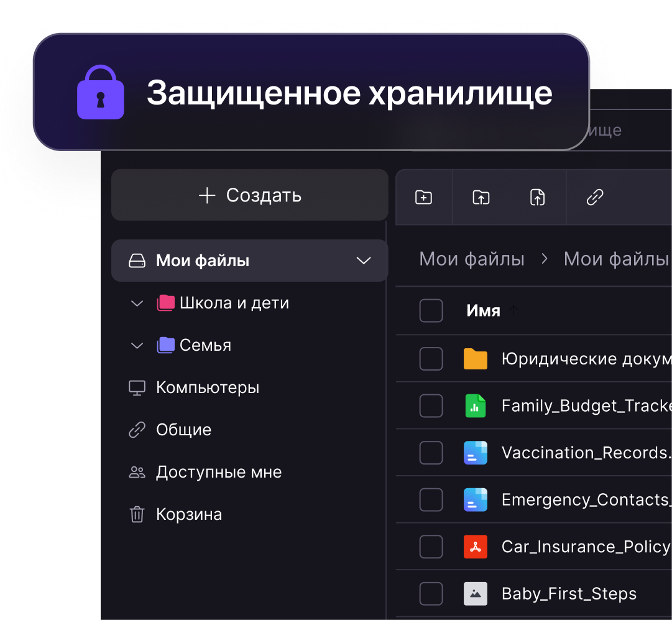Viewport: 672px width, 620px height.
Task: Check the box for Baby_First_Steps
Action: tap(431, 594)
